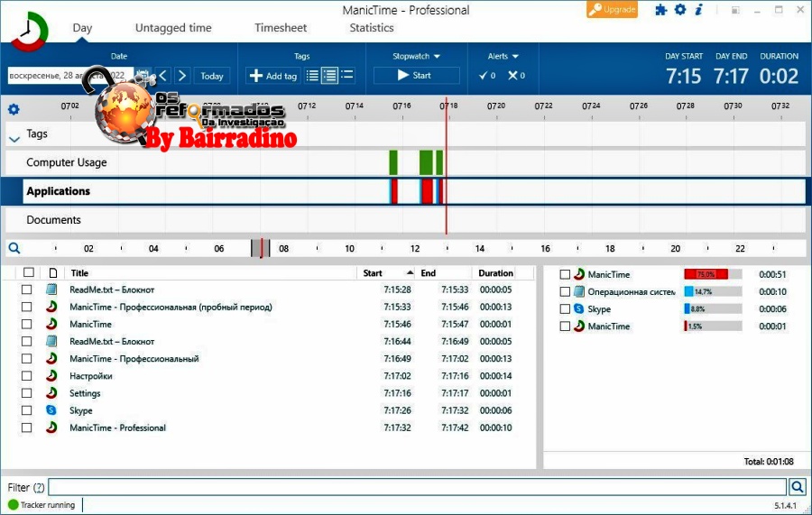Click the red ManicTime 75.0% bar

click(706, 274)
